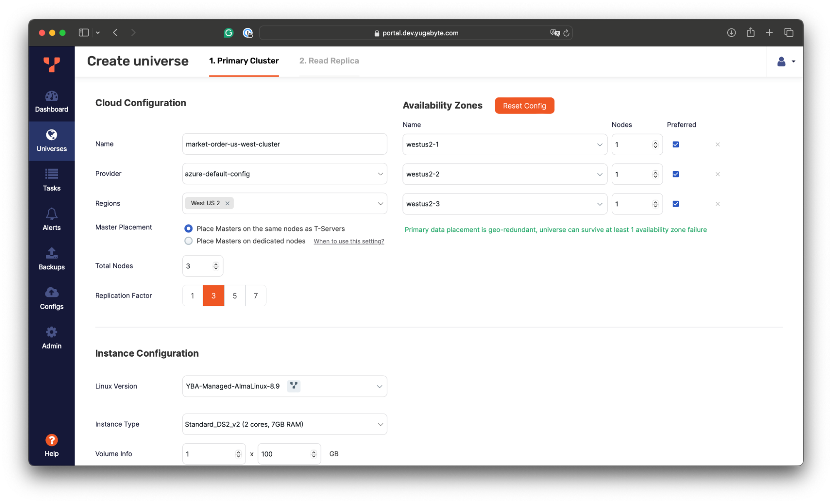
Task: Open the Instance Type dropdown
Action: 284,424
